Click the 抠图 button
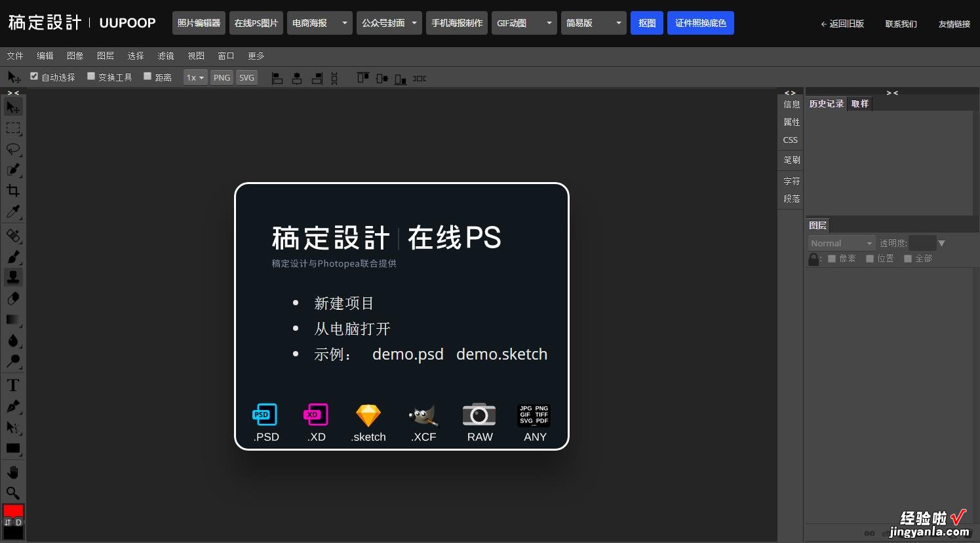The height and width of the screenshot is (543, 980). pyautogui.click(x=647, y=23)
